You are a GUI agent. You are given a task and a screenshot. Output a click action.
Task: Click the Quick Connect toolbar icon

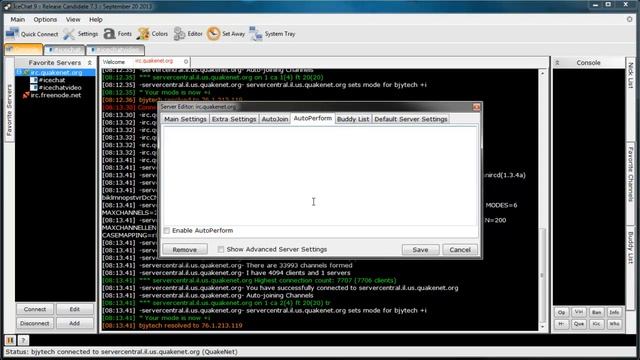[x=12, y=33]
